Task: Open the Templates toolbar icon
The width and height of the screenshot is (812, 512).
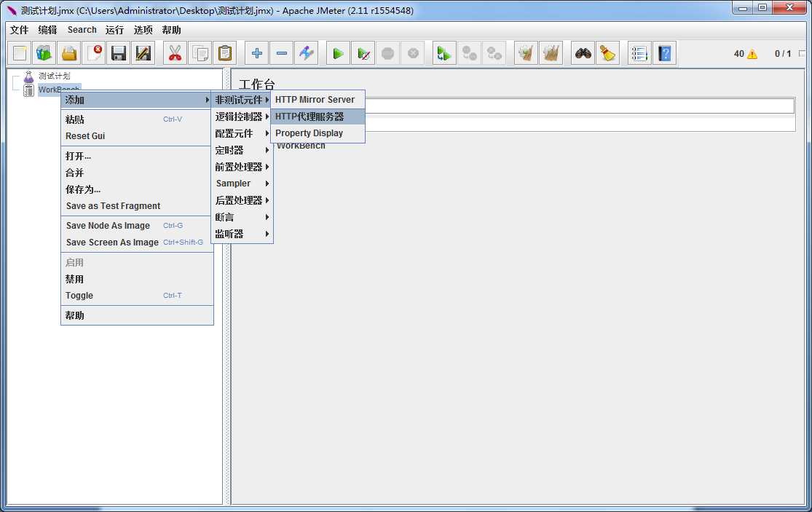Action: tap(44, 53)
